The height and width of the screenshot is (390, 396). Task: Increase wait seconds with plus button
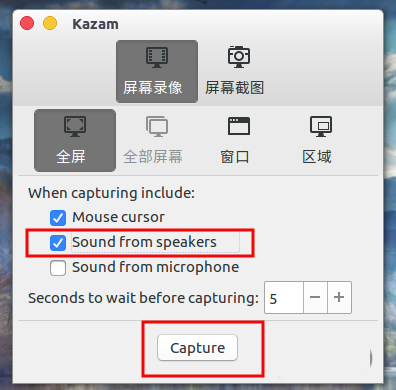click(x=339, y=297)
